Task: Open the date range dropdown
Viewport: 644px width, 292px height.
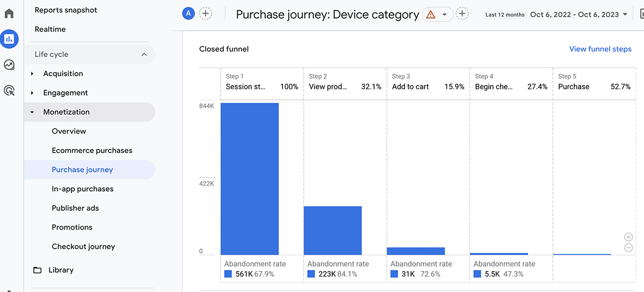Action: pyautogui.click(x=579, y=14)
